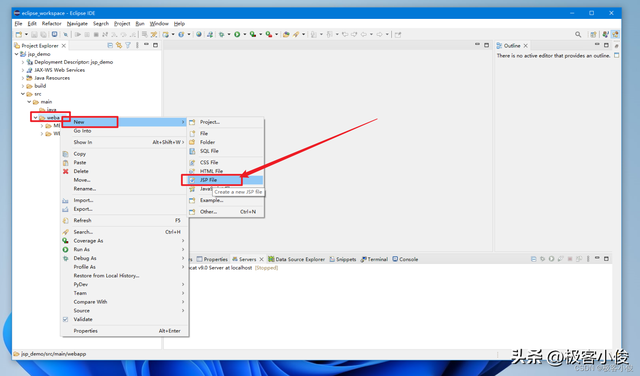Expand the Java Resources node
The height and width of the screenshot is (376, 640).
click(23, 78)
